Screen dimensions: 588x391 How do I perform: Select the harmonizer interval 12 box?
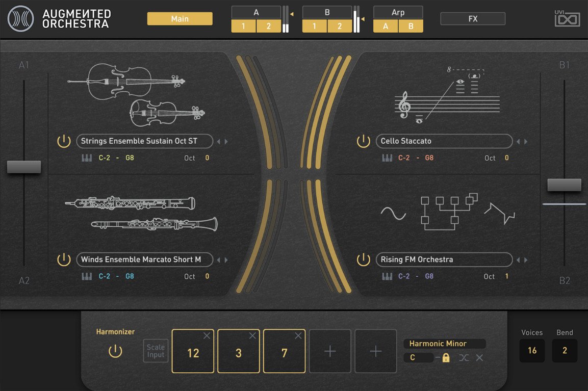193,351
